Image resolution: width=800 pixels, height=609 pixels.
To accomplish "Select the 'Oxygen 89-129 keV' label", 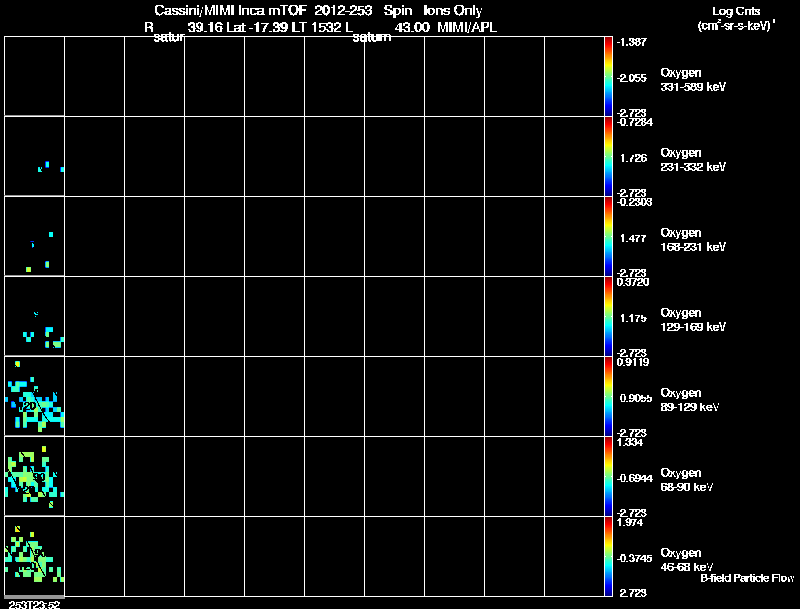I will (690, 400).
